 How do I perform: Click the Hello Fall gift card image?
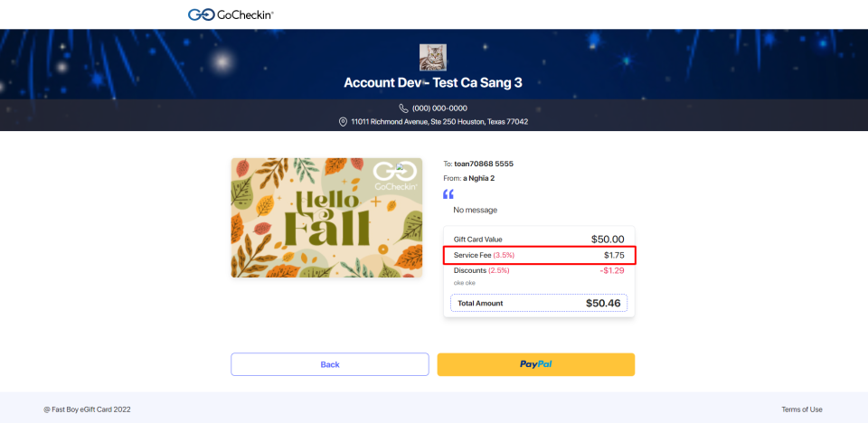[326, 218]
